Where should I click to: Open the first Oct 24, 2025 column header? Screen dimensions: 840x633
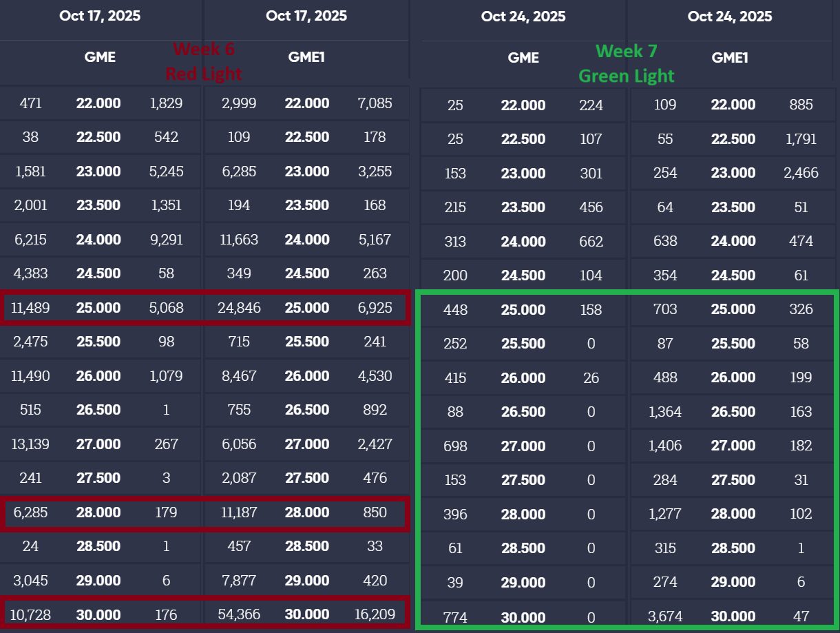(x=523, y=17)
